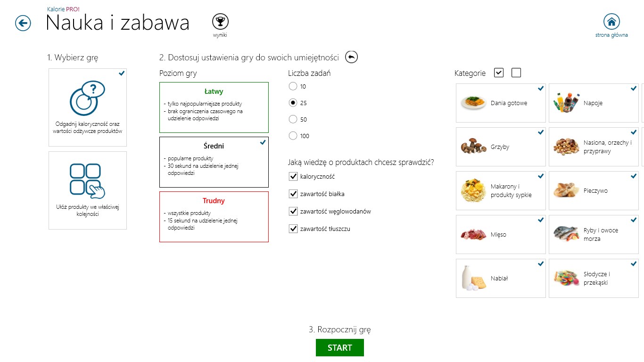This screenshot has width=644, height=362.
Task: Click the back arrow icon
Action: 23,23
